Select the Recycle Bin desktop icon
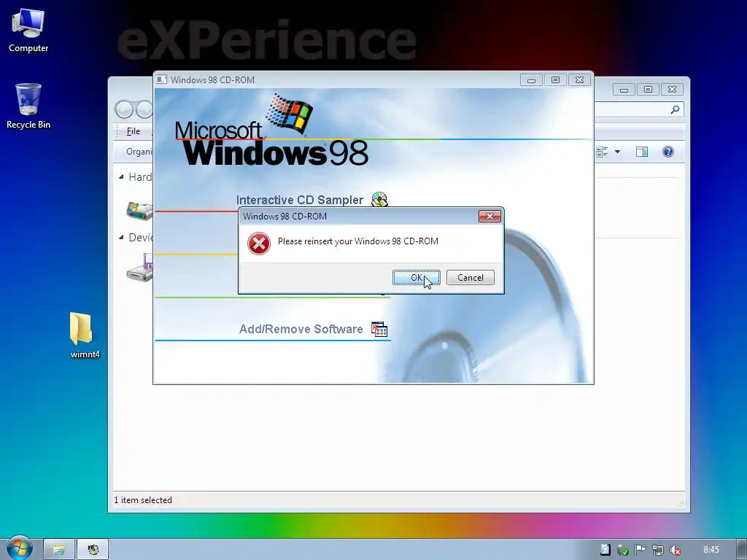747x560 pixels. pos(28,106)
